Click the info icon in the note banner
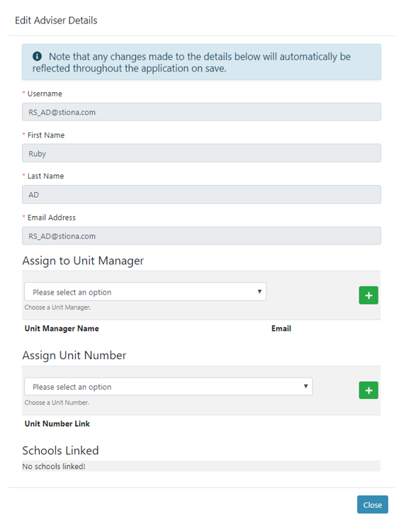Image resolution: width=406 pixels, height=532 pixels. [x=37, y=57]
